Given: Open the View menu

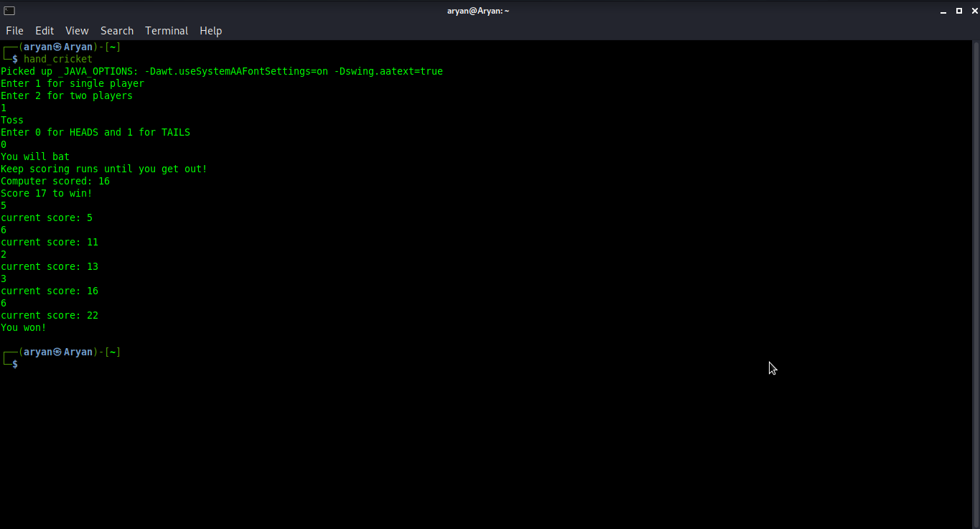Looking at the screenshot, I should pyautogui.click(x=76, y=30).
